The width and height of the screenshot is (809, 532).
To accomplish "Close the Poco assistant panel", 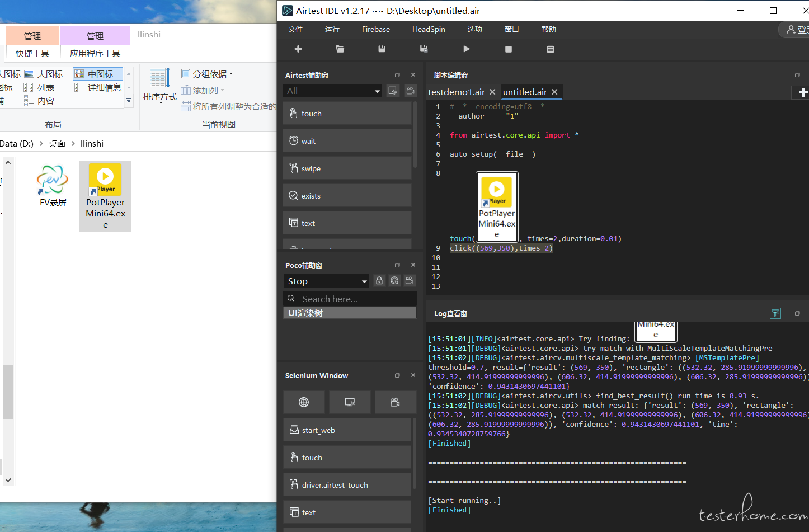I will click(413, 265).
